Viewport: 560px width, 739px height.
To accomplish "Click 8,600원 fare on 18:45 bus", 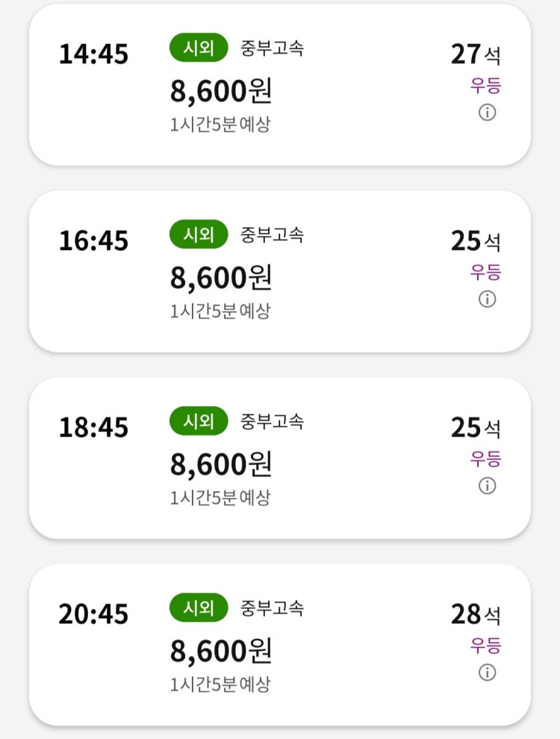I will (221, 464).
